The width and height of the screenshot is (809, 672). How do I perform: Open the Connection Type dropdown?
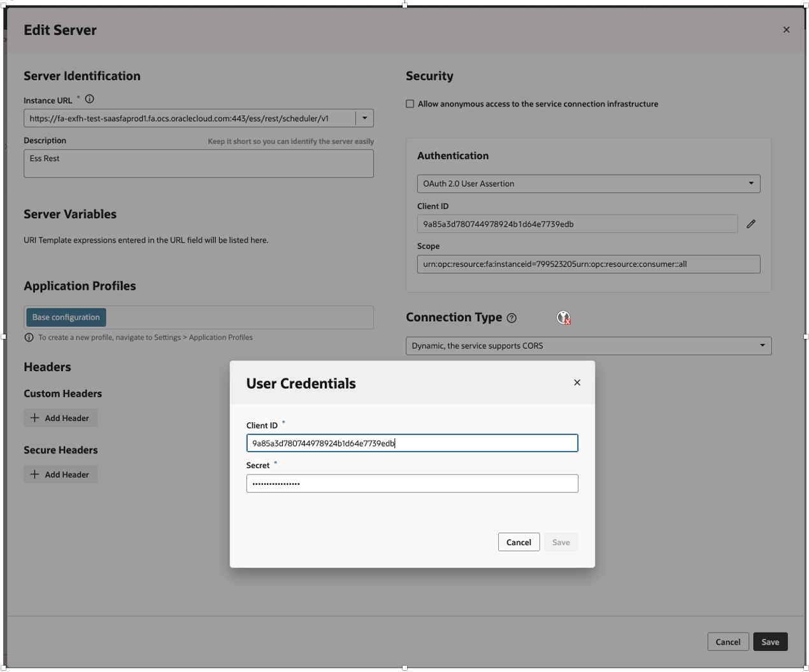click(588, 346)
